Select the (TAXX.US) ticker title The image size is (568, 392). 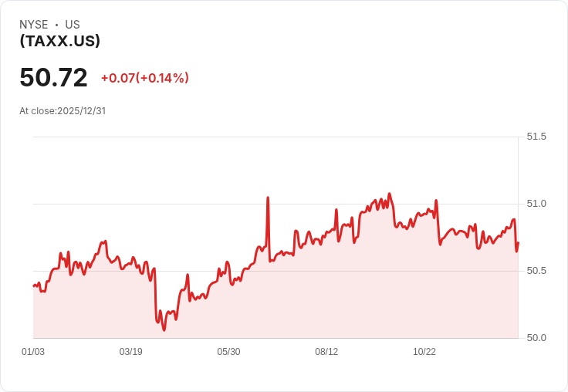click(60, 41)
